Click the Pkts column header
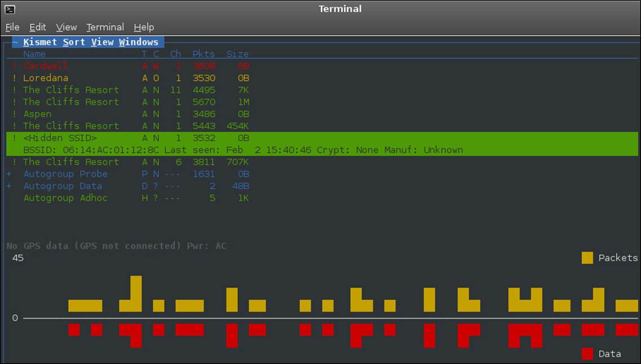Viewport: 641px width, 364px height. (204, 54)
